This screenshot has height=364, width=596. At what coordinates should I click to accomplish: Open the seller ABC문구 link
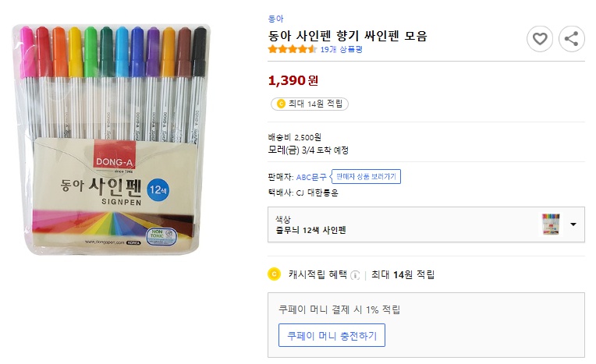[x=311, y=177]
